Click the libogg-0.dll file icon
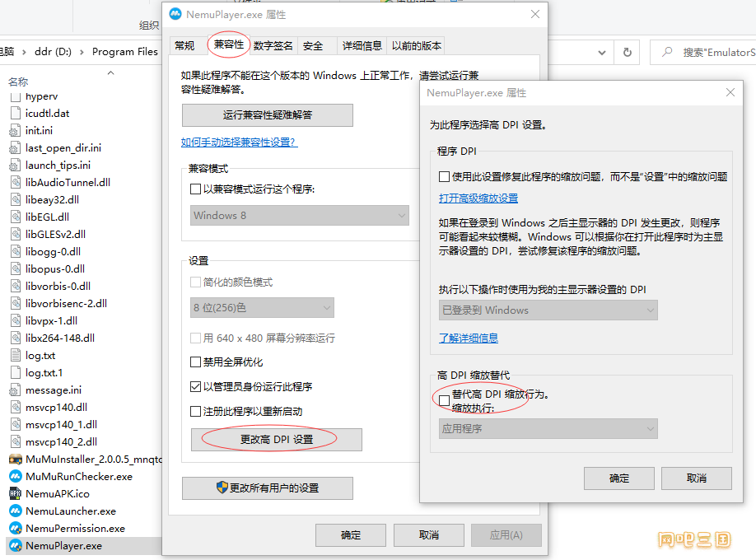Viewport: 756px width, 560px height. (16, 251)
